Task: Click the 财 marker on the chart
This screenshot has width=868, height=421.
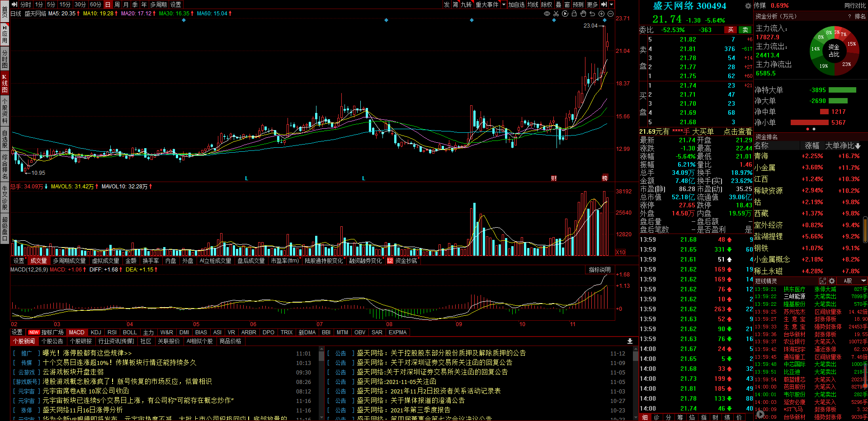Action: click(554, 178)
